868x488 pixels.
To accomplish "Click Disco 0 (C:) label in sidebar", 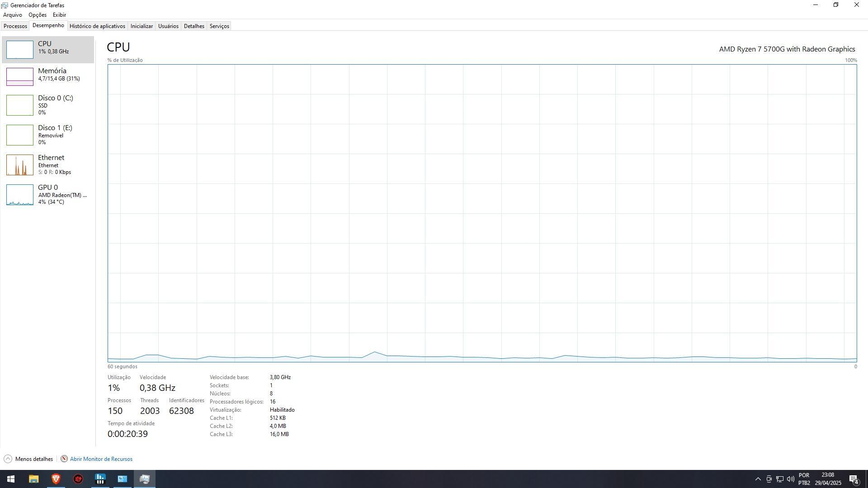I will (x=56, y=98).
